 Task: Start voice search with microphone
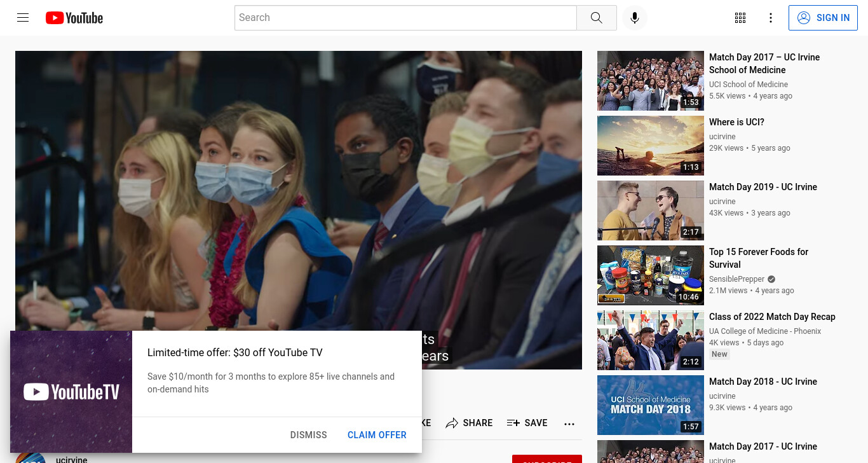click(x=634, y=18)
